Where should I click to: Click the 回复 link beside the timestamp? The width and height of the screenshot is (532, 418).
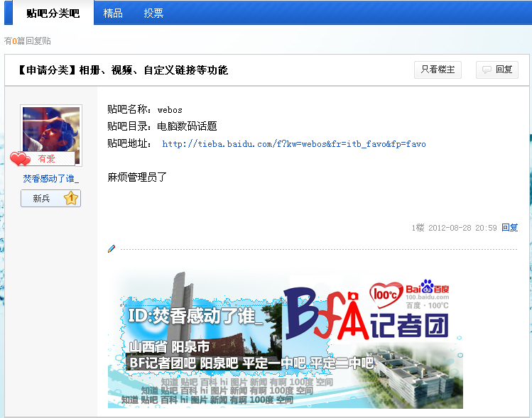[x=509, y=228]
